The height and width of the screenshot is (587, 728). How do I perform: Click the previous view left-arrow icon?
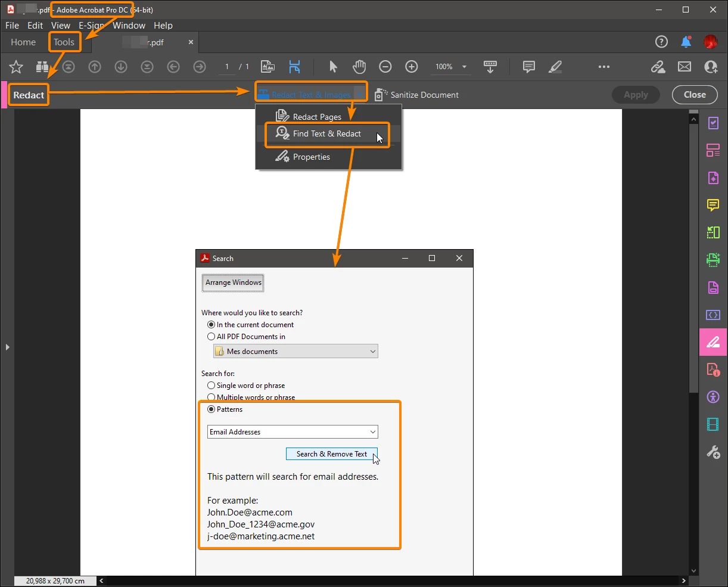click(x=173, y=67)
